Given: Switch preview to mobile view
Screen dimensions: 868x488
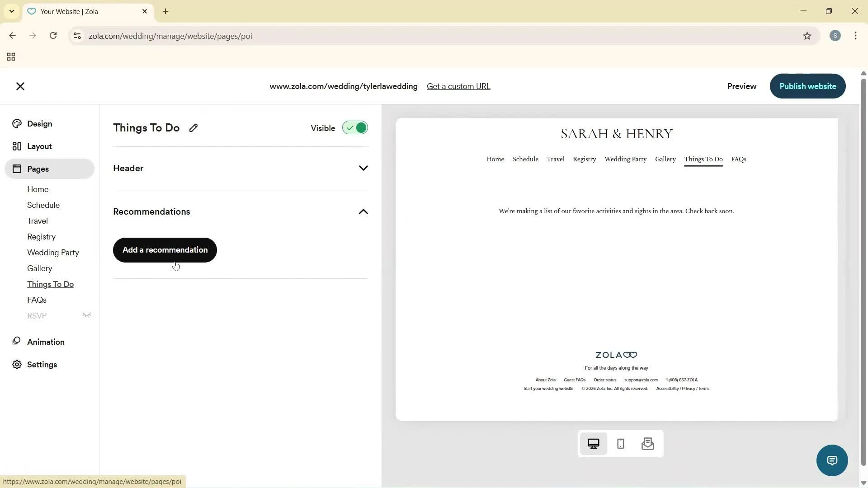Looking at the screenshot, I should (620, 444).
